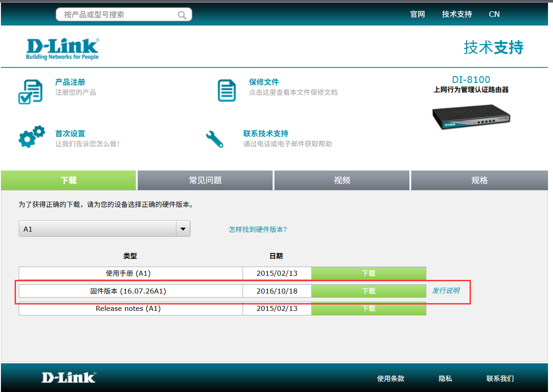Viewport: 553px width, 392px height.
Task: Download the Release notes (A1) file
Action: point(368,309)
